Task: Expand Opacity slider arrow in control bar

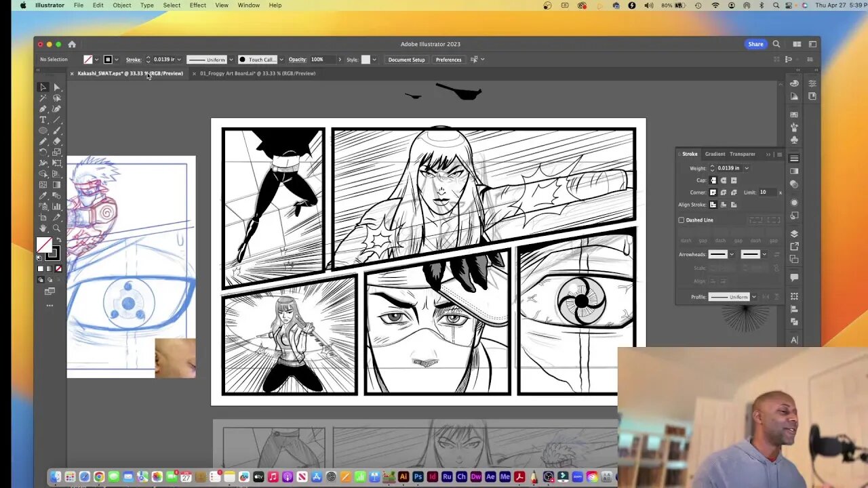Action: point(340,60)
